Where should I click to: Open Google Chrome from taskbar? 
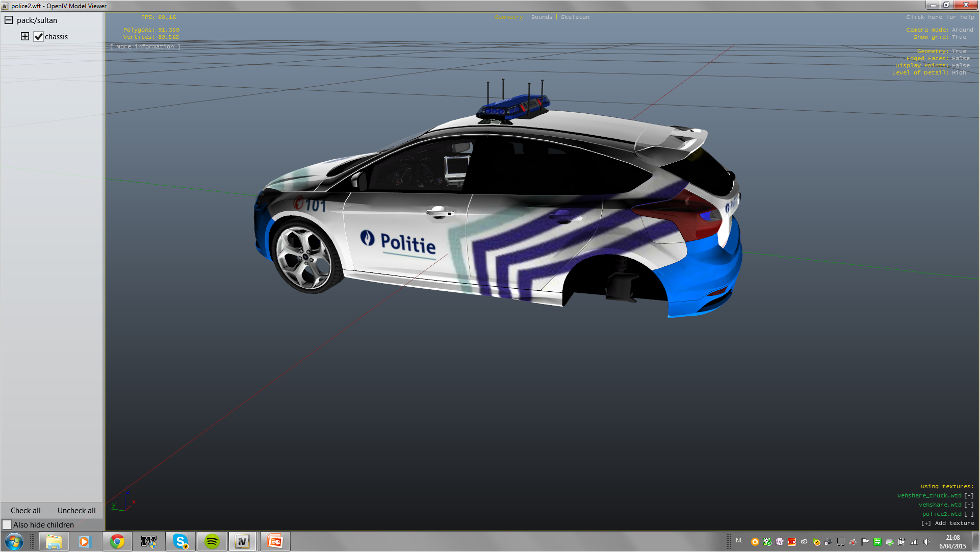117,541
